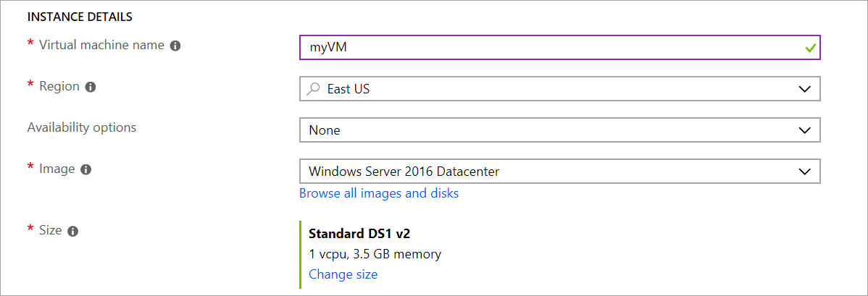
Task: Open the None availability options combo box
Action: tap(559, 130)
